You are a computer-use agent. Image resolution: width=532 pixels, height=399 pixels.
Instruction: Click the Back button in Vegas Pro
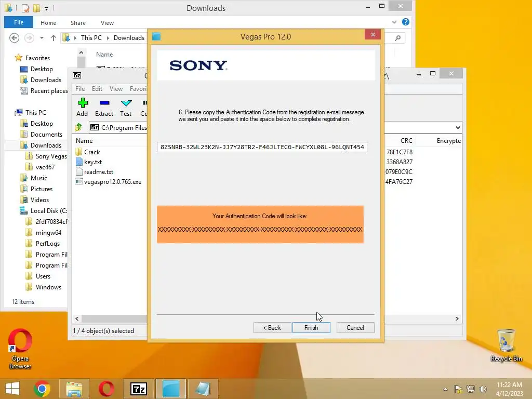pyautogui.click(x=272, y=328)
